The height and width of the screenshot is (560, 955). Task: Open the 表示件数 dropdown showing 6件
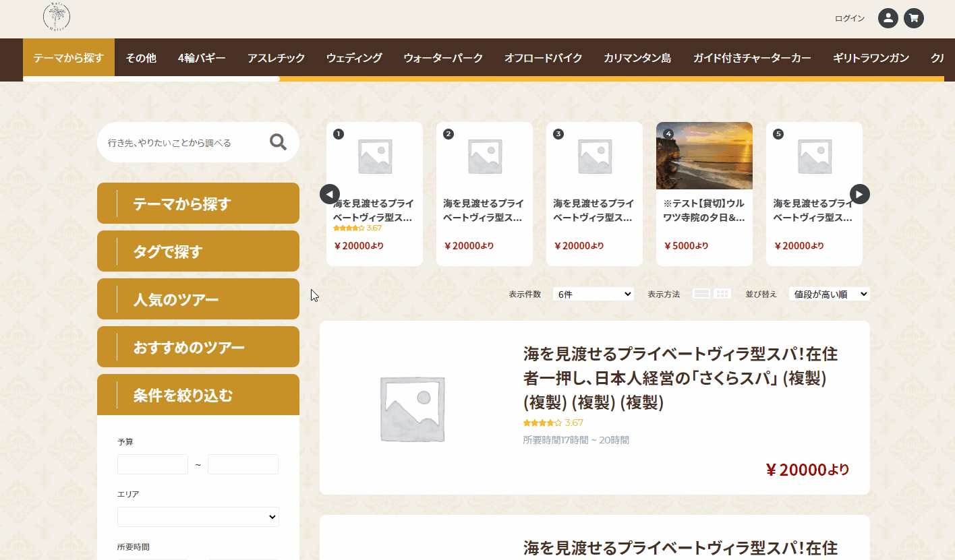(x=593, y=294)
